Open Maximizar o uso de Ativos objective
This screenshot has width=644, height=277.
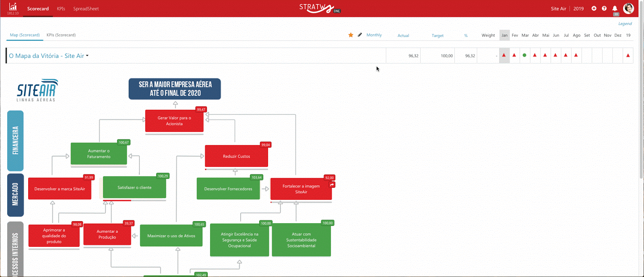[171, 236]
